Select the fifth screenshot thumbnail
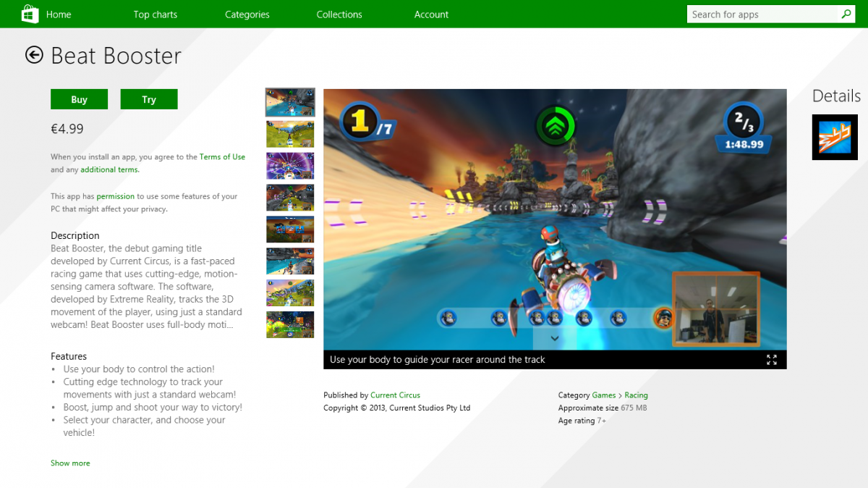 coord(290,230)
